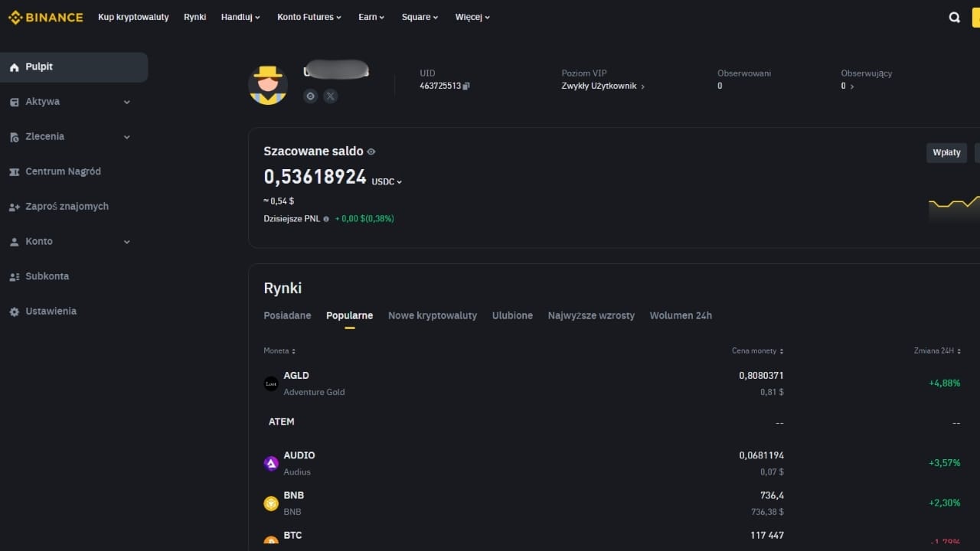Switch to the Popularne tab
This screenshot has width=980, height=551.
349,315
